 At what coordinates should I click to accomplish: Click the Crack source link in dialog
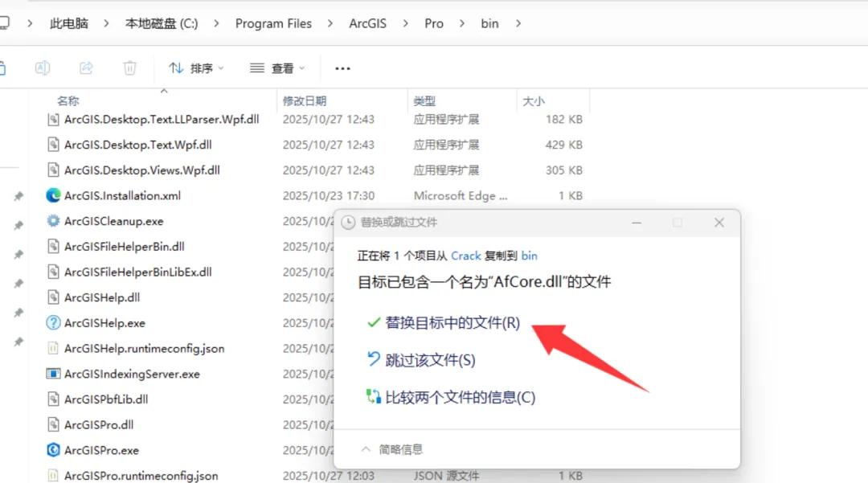click(x=465, y=256)
